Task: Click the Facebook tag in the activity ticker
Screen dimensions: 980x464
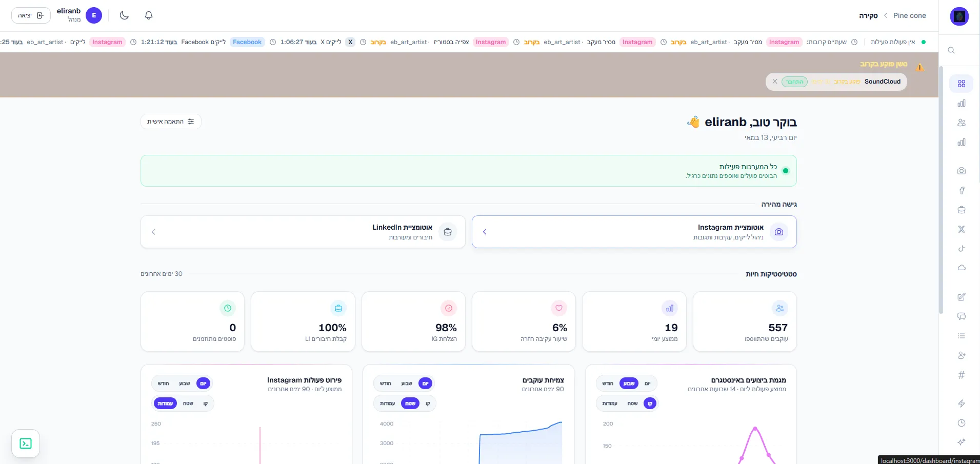Action: [x=247, y=42]
